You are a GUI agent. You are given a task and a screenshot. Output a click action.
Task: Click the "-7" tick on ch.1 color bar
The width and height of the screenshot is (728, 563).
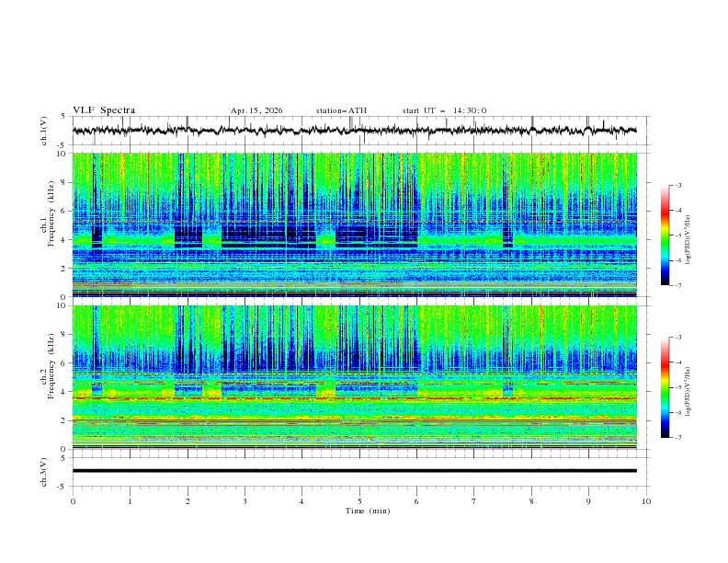click(x=677, y=285)
